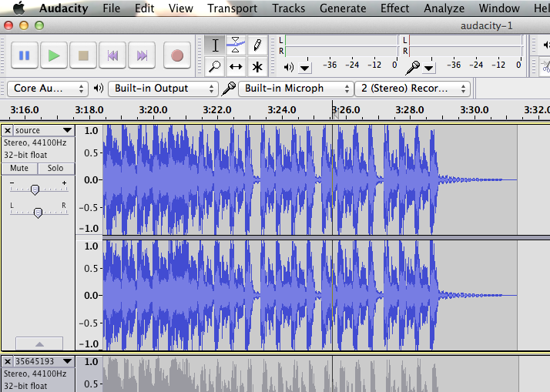Screen dimensions: 550x392
Task: Start playback with the green Play button
Action: (x=54, y=55)
